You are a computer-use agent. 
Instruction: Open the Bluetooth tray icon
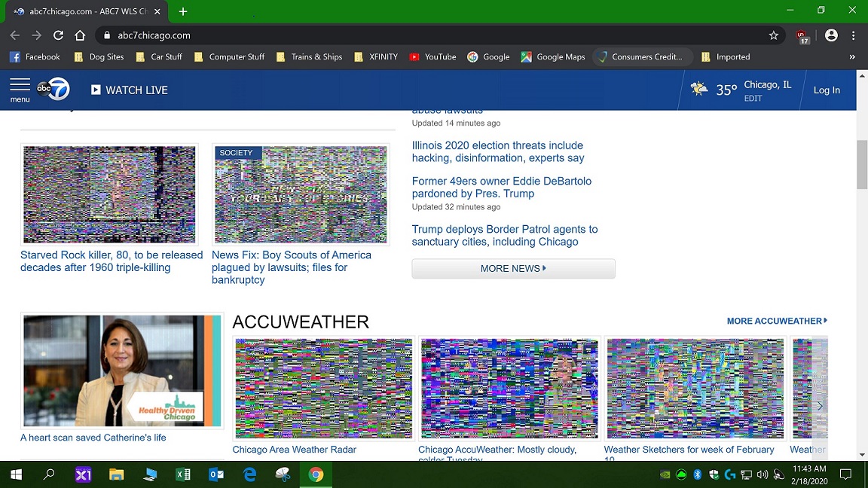(x=698, y=474)
